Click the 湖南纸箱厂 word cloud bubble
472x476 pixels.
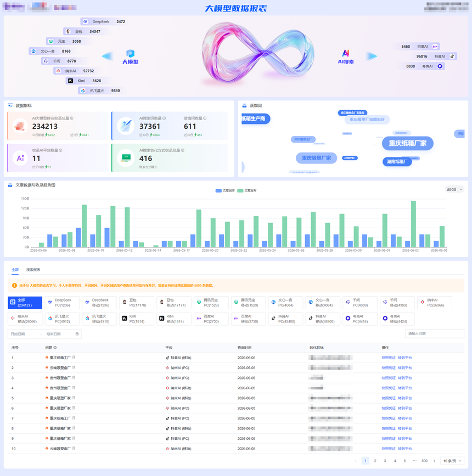click(397, 161)
